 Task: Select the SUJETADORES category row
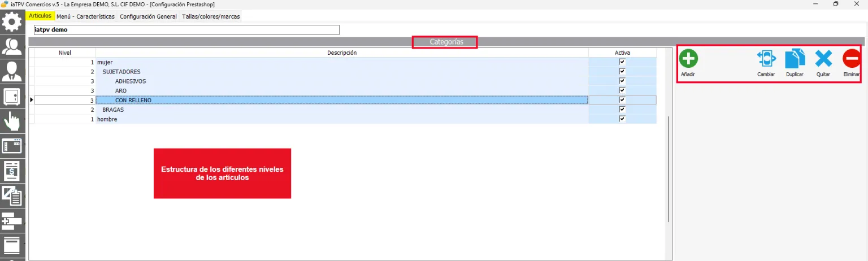pos(342,72)
